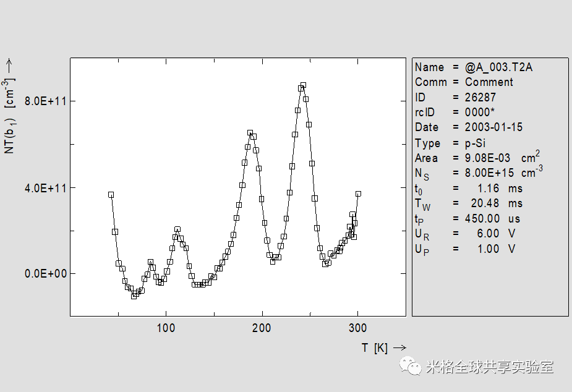Image resolution: width=572 pixels, height=392 pixels.
Task: Click the y-axis label 8.0E+11
Action: tap(45, 101)
